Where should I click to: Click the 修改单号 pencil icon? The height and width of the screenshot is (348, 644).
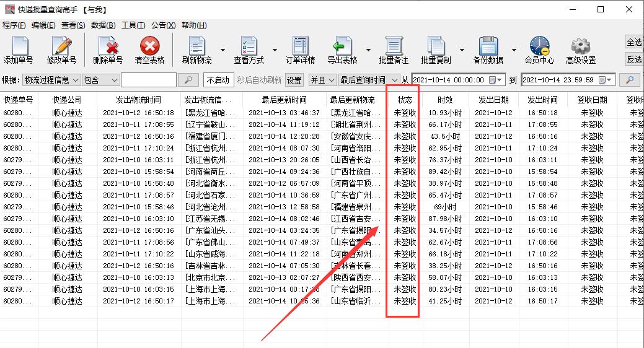tap(61, 46)
